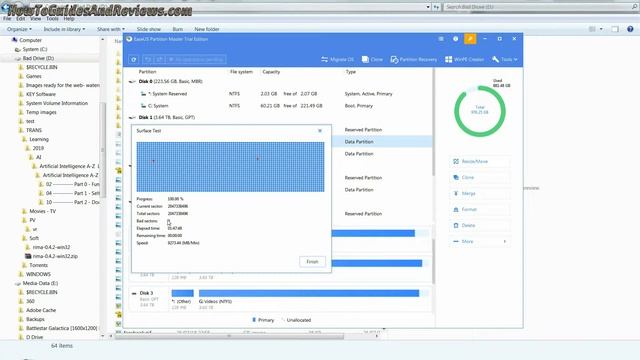Open the EaseUS hamburger menu icon
Image resolution: width=640 pixels, height=360 pixels.
[x=441, y=39]
